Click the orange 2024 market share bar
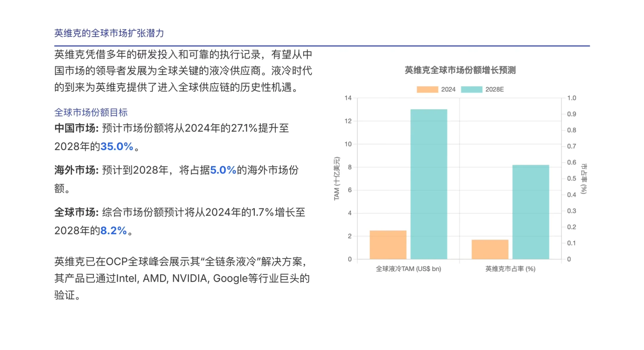644x350 pixels. [x=490, y=249]
